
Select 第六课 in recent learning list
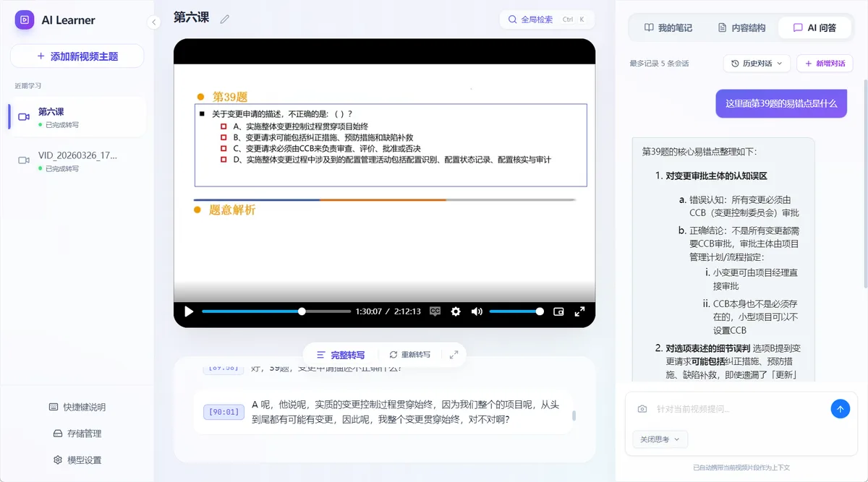click(77, 118)
